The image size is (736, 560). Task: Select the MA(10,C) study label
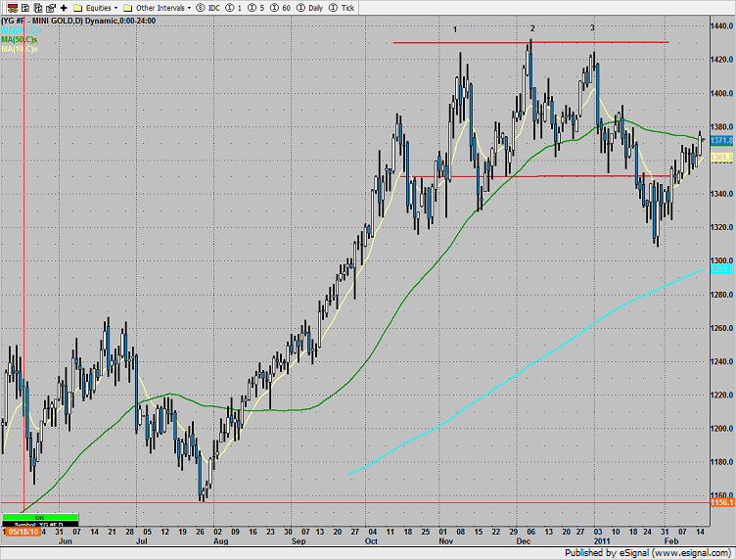(20, 49)
